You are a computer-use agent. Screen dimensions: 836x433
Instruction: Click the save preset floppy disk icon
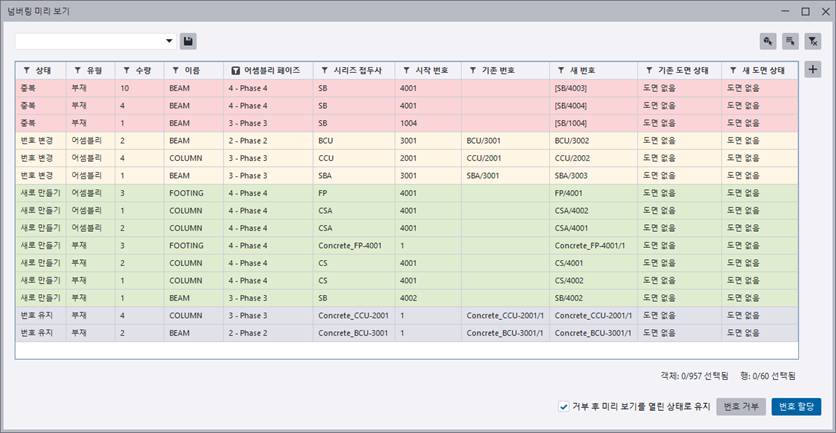188,41
